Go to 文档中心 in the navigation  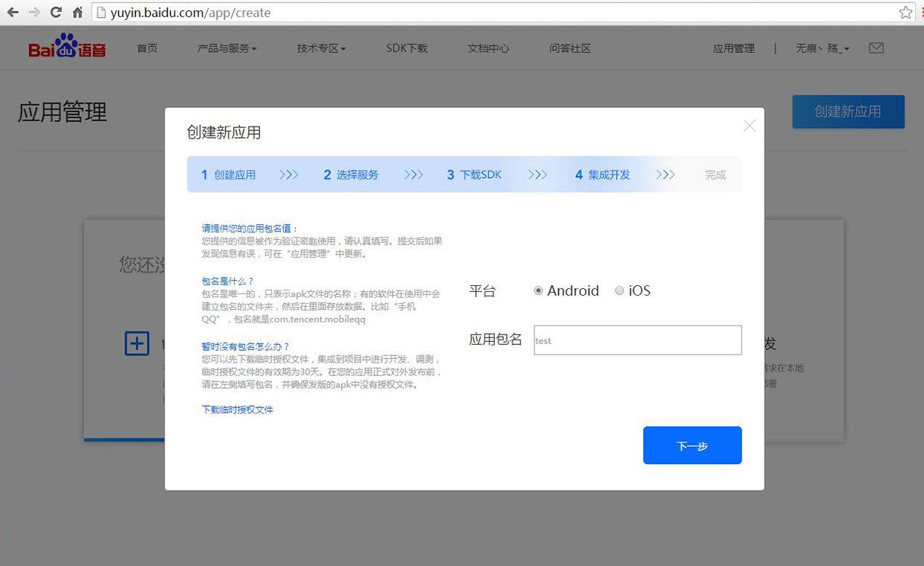[489, 48]
